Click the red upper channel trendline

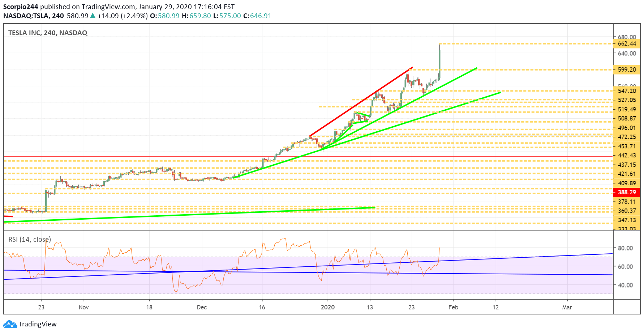pos(361,102)
